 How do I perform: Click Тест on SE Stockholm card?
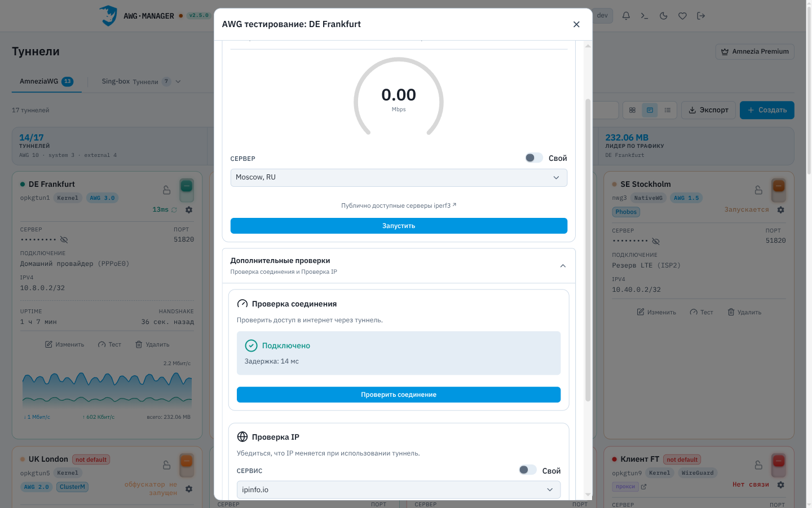701,312
